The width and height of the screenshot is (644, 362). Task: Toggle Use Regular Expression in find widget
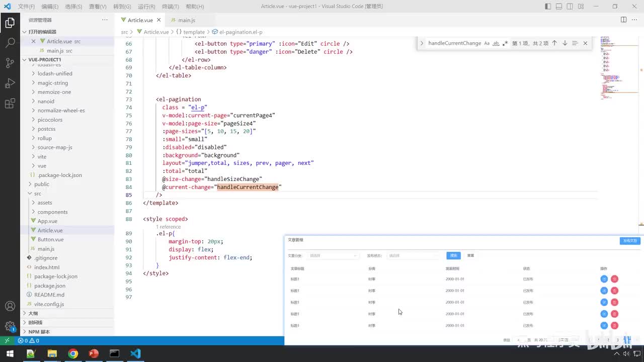click(505, 43)
